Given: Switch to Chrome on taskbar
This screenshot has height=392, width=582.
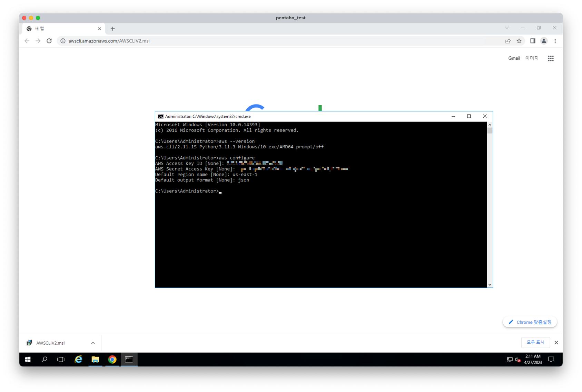Looking at the screenshot, I should coord(112,360).
